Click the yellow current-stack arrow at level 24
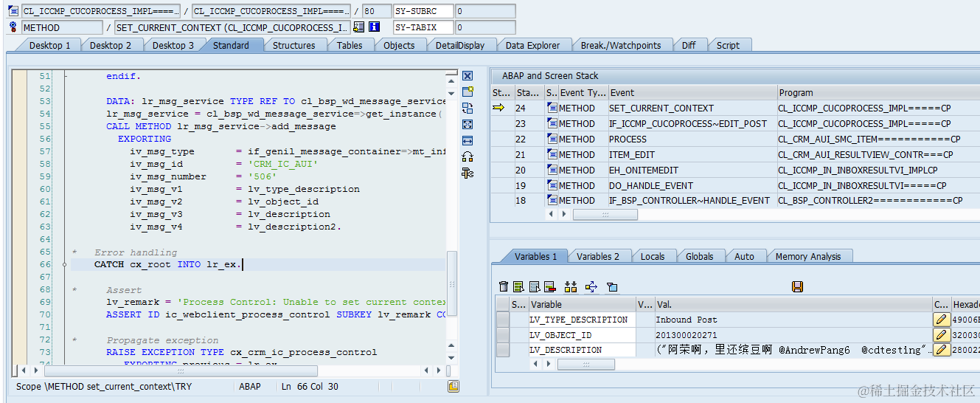This screenshot has width=980, height=403. 498,108
